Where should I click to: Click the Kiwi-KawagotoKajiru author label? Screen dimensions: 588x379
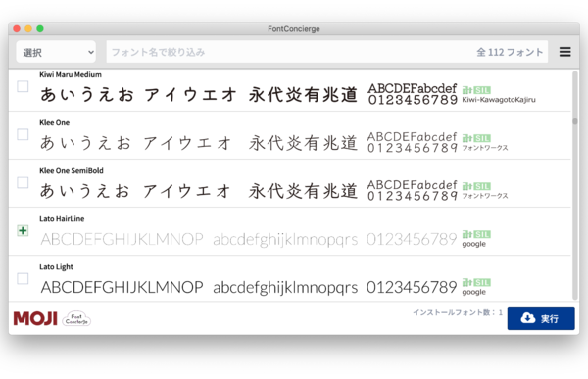click(499, 100)
